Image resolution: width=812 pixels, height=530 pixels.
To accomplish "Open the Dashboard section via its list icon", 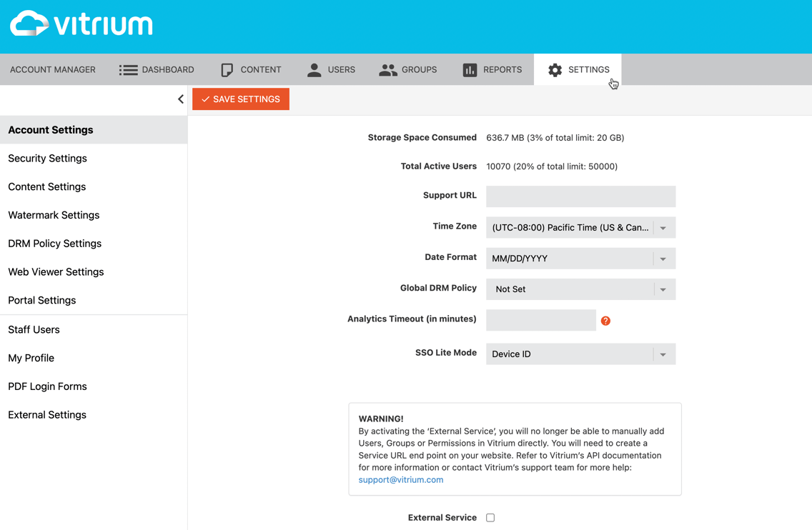I will click(x=128, y=69).
